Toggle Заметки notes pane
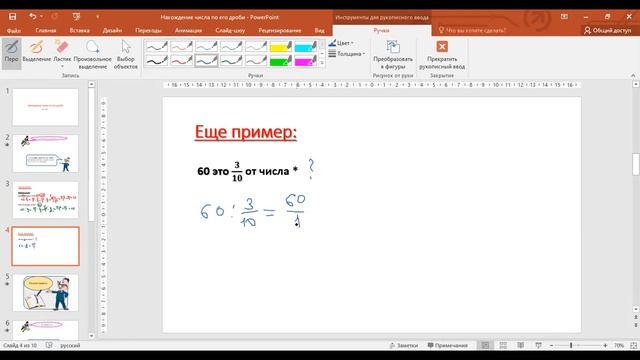Screen dimensions: 640x360 403,345
